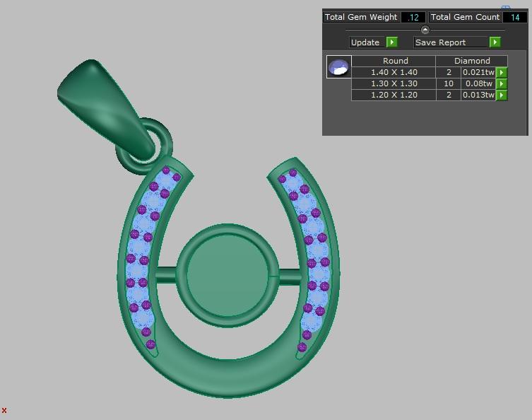Screen dimensions: 532x420
Task: Click the red X marker in the viewport corner
Action: [4, 411]
